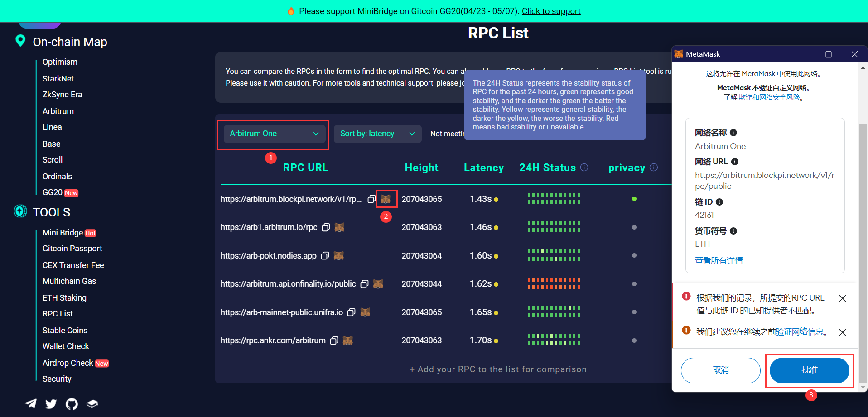Click 取消 to cancel in MetaMask

click(x=720, y=370)
